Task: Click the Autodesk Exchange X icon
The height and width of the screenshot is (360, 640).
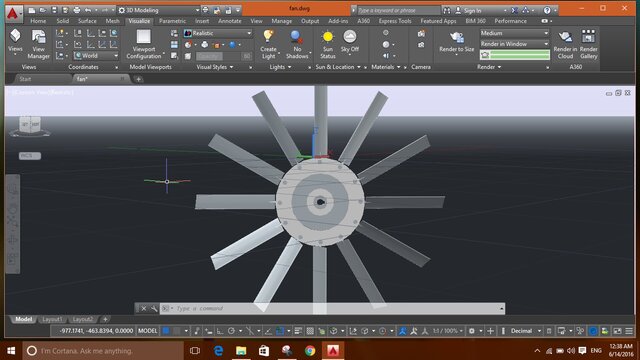Action: (x=515, y=10)
